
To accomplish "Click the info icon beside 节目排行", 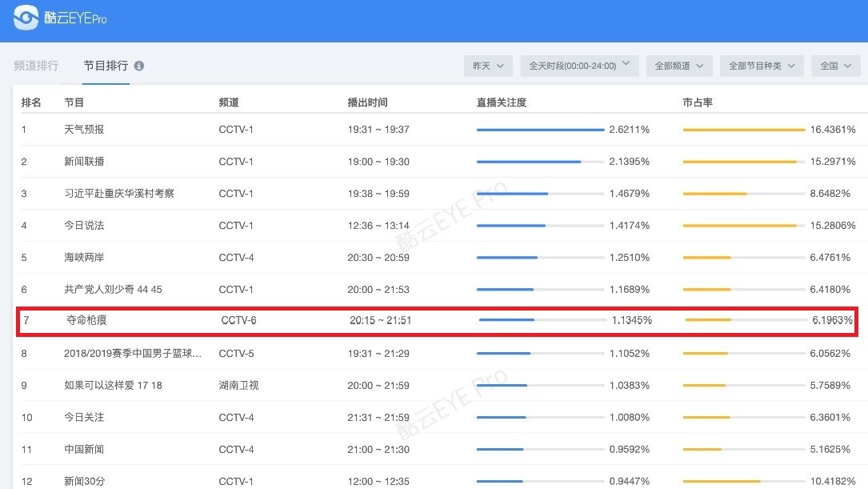I will point(139,66).
